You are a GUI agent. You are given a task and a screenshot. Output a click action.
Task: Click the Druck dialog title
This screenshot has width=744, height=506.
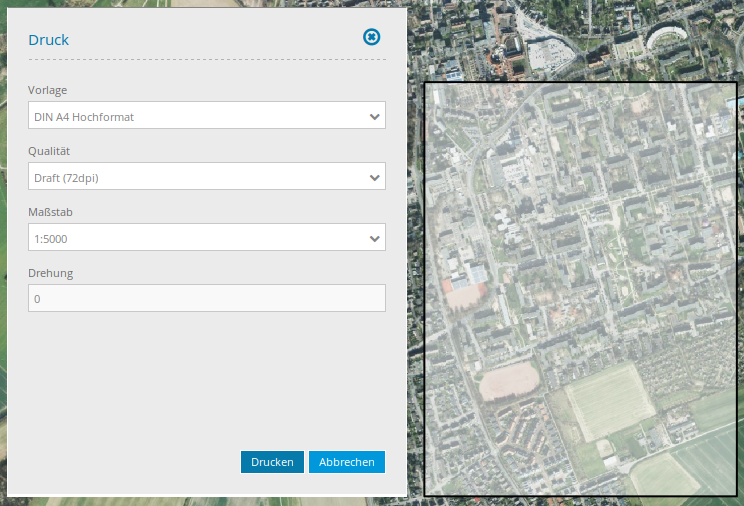(x=48, y=40)
